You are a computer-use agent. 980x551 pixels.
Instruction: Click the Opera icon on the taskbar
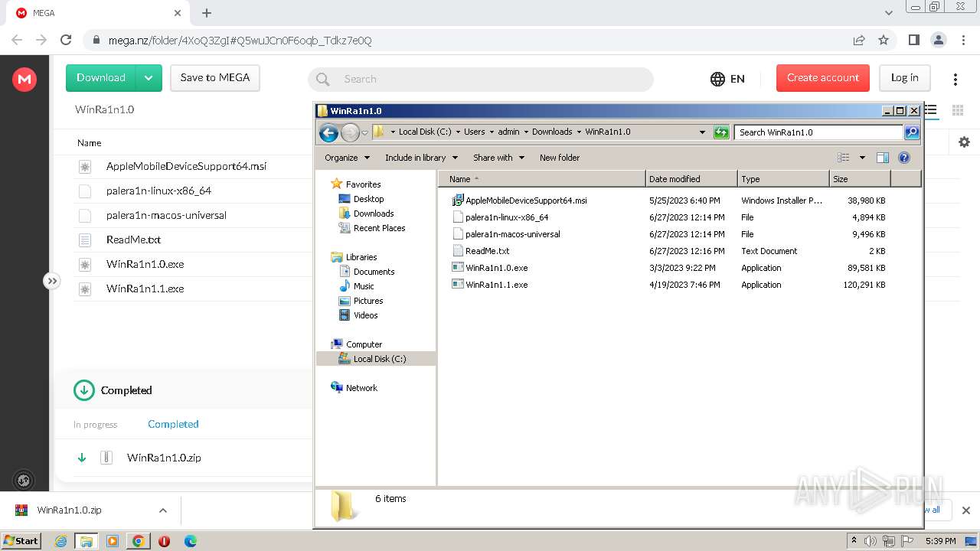[164, 541]
